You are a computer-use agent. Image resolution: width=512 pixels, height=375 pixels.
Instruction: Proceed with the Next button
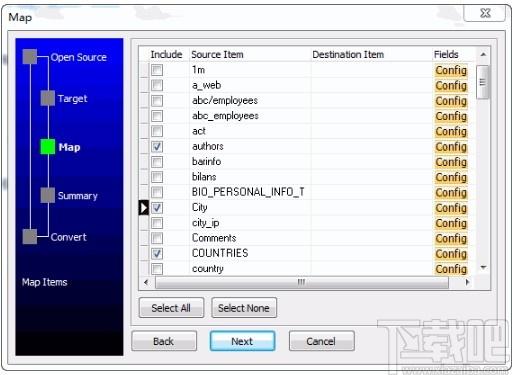pos(242,341)
